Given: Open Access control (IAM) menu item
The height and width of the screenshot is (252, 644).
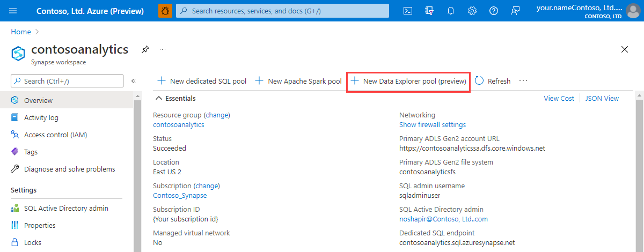Looking at the screenshot, I should click(55, 135).
